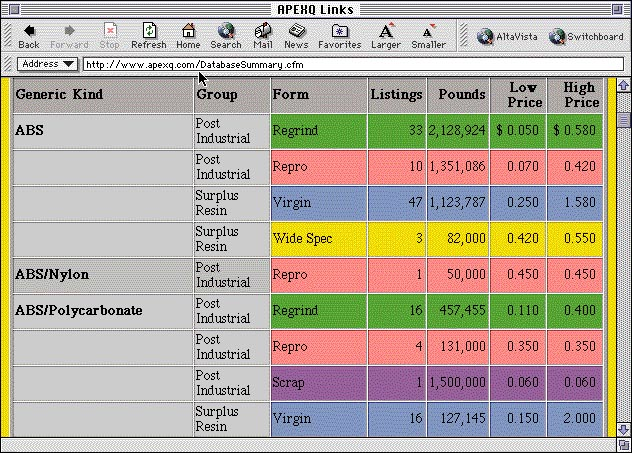The width and height of the screenshot is (632, 453).
Task: Click the "Listings" column header
Action: [x=397, y=95]
